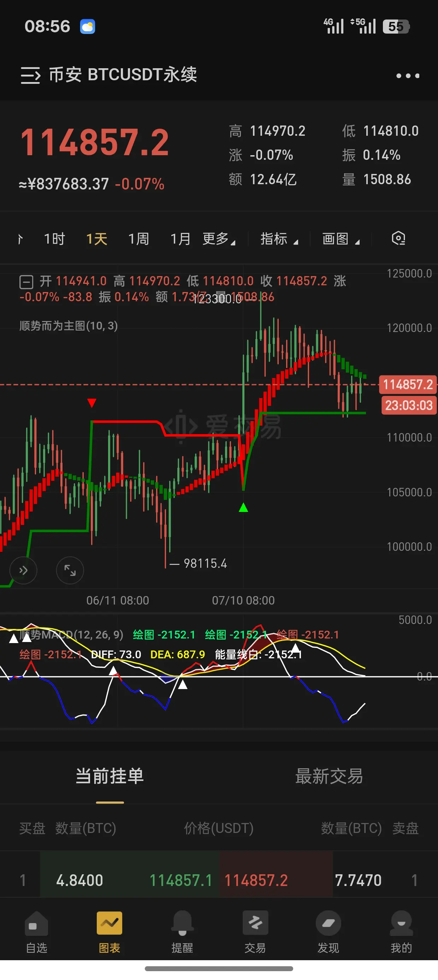Tap the 高 114970.2 stat
Image resolution: width=438 pixels, height=980 pixels.
pos(267,131)
